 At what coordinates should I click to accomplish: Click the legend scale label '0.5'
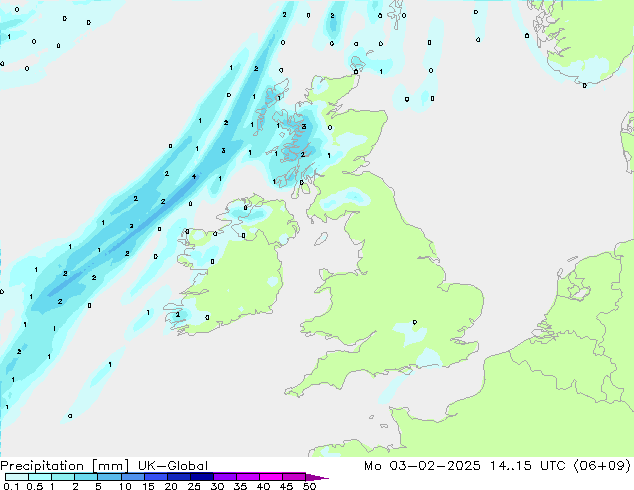(35, 486)
